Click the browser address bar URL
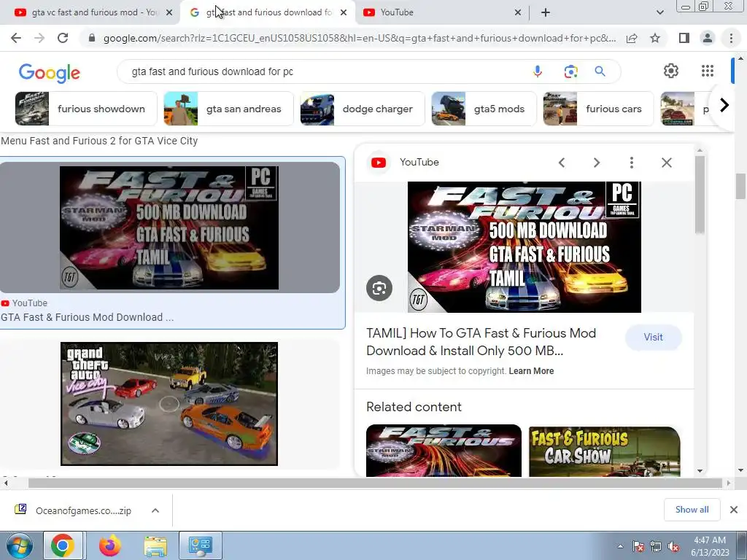Viewport: 747px width, 560px height. (359, 38)
